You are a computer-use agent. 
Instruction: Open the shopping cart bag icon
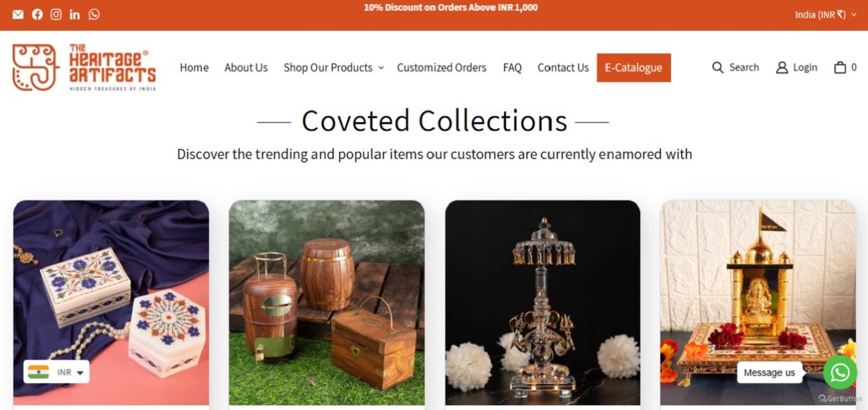(840, 67)
